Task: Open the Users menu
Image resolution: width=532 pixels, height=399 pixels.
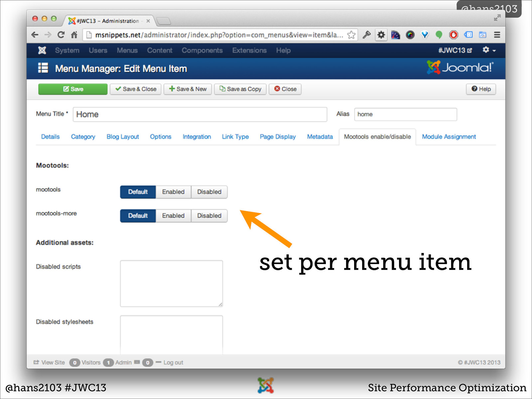Action: (x=98, y=50)
